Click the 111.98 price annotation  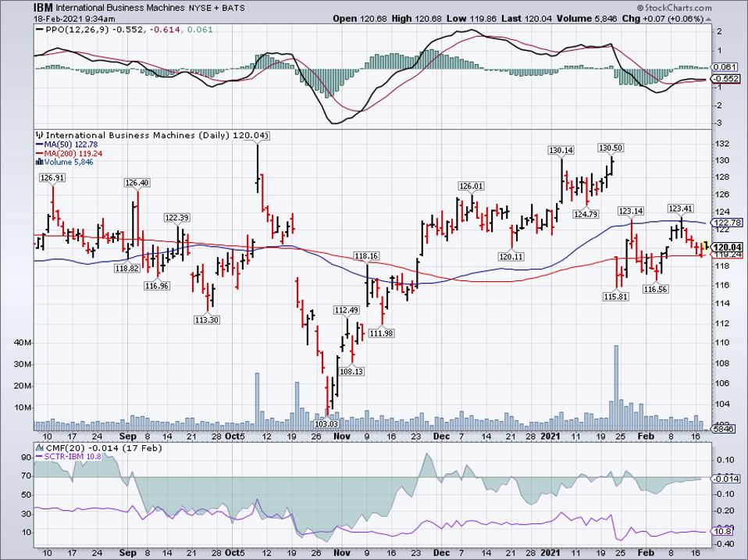point(381,334)
